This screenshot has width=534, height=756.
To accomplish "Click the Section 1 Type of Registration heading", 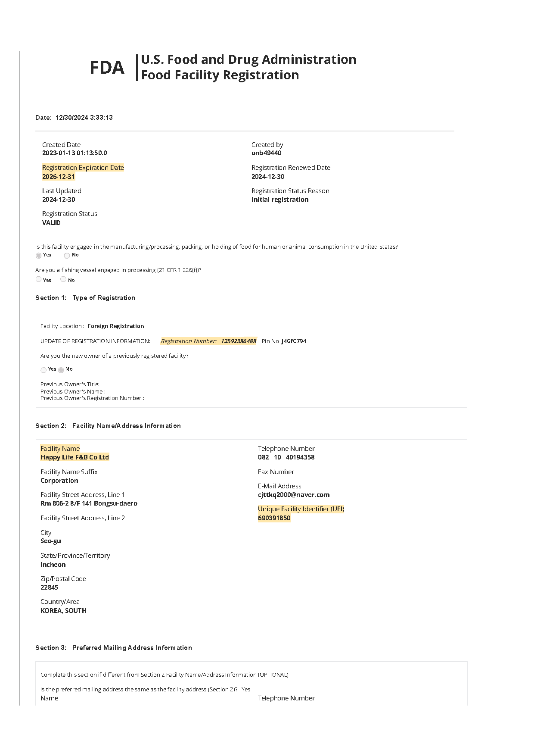I will [85, 298].
